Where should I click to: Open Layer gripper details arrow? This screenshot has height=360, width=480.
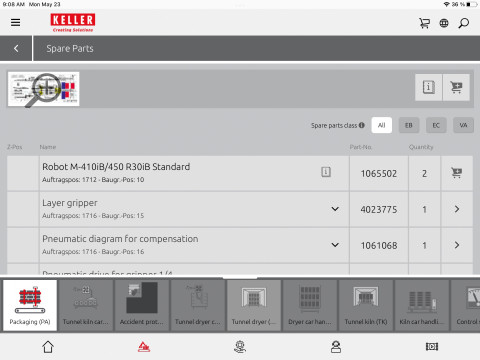tap(457, 209)
